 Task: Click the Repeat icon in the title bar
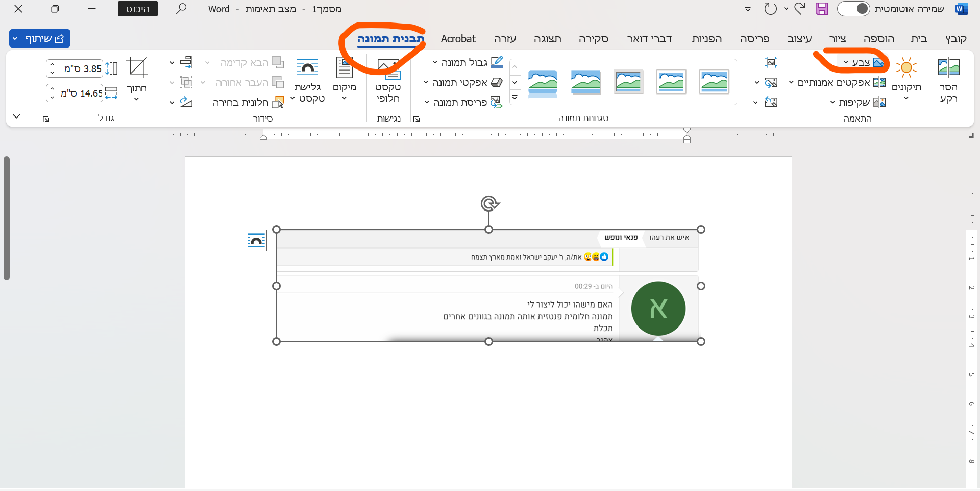pyautogui.click(x=770, y=9)
